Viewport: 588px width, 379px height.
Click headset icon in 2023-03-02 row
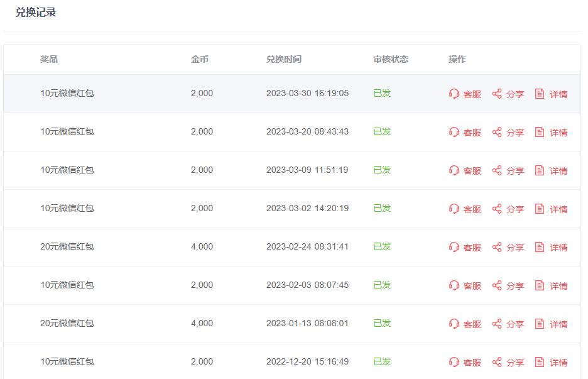click(454, 208)
